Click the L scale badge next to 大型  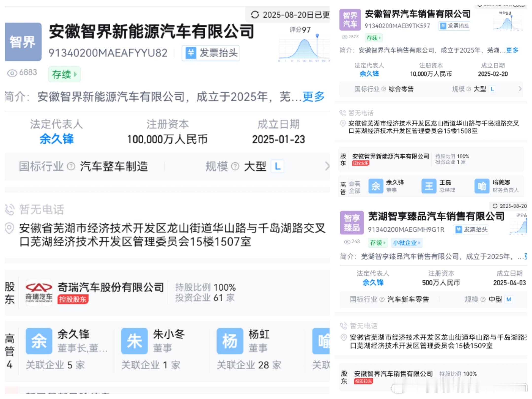pos(278,166)
